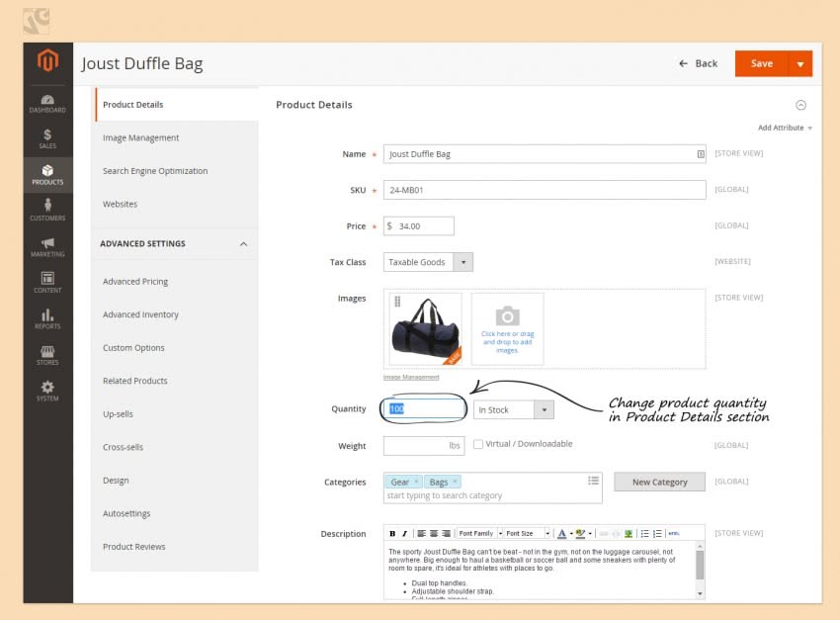Click the text highlight color icon
840x620 pixels.
pyautogui.click(x=580, y=534)
